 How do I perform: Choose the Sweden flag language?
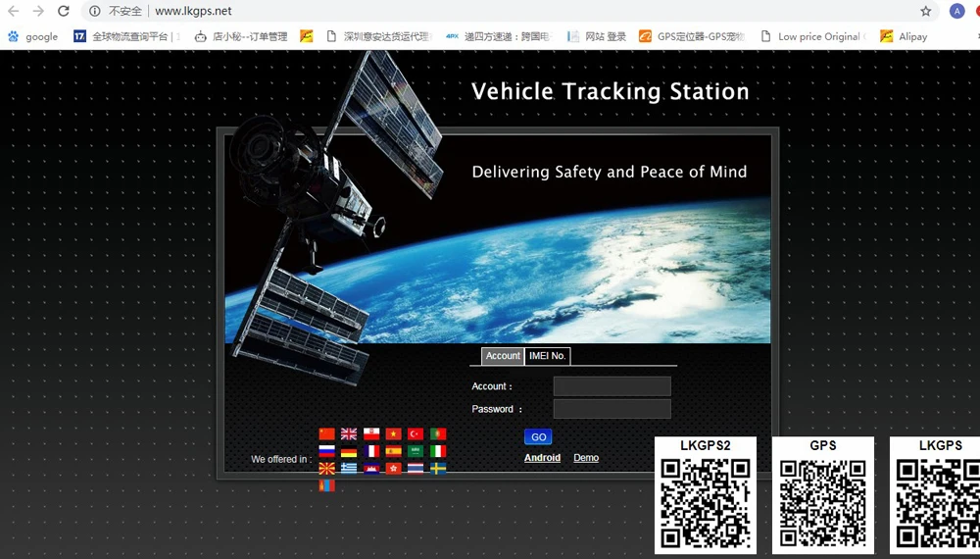click(438, 469)
